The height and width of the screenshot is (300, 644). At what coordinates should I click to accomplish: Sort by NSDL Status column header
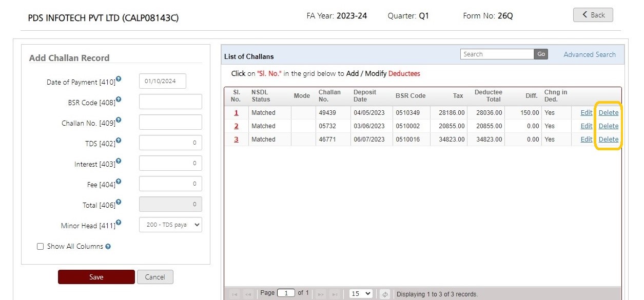(x=261, y=96)
